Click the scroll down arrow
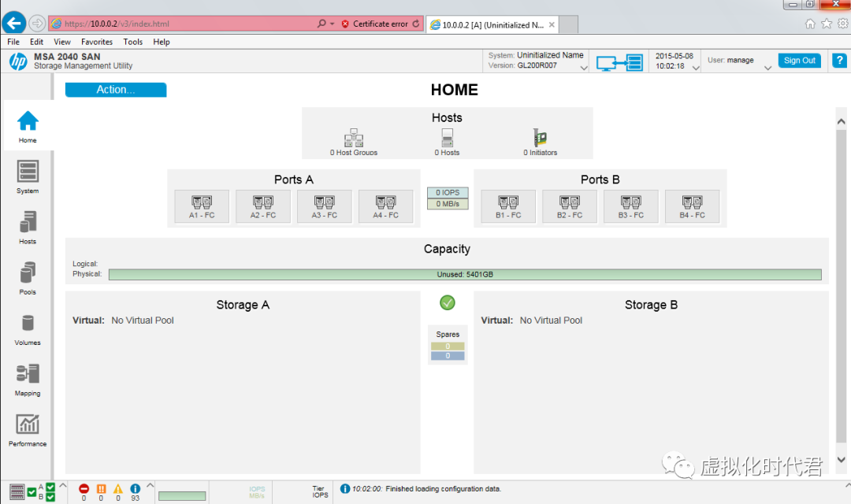The height and width of the screenshot is (504, 851). [842, 460]
